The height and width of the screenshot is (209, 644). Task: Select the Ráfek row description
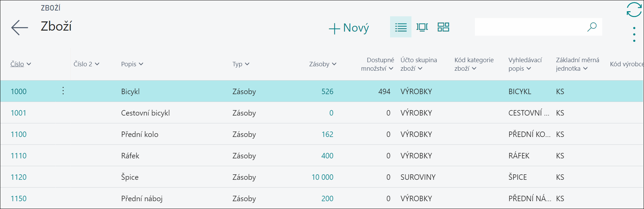pyautogui.click(x=130, y=156)
